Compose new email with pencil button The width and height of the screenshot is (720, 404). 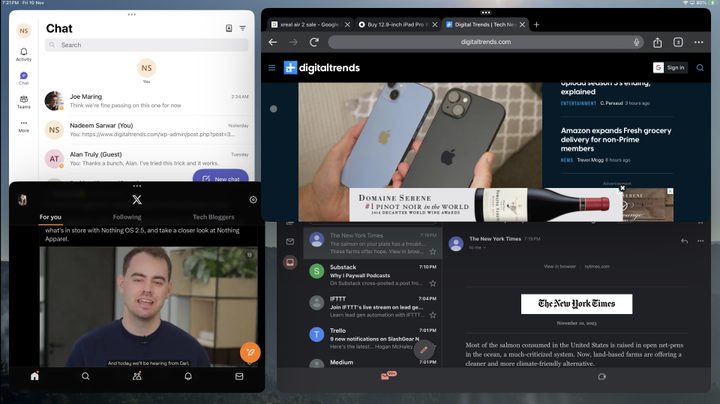424,350
